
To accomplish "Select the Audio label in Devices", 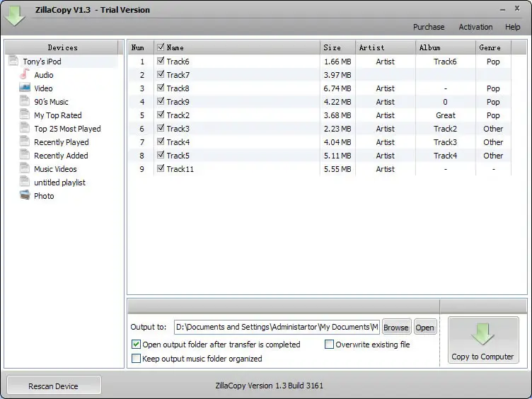I will [44, 75].
